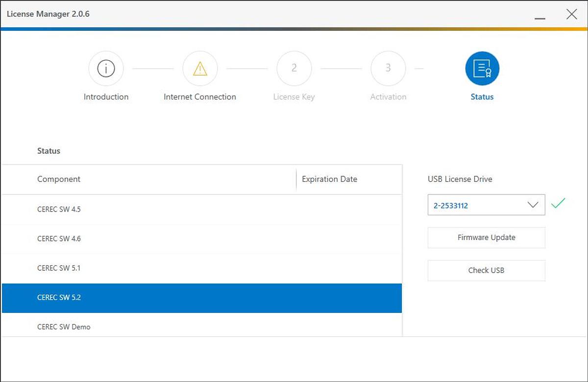Go to the Internet Connection step label

pyautogui.click(x=200, y=97)
